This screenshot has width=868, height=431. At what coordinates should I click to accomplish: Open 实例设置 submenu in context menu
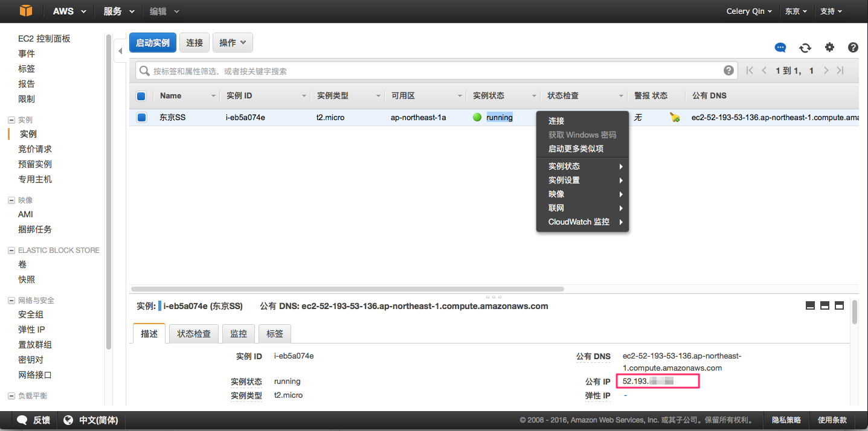pyautogui.click(x=583, y=180)
